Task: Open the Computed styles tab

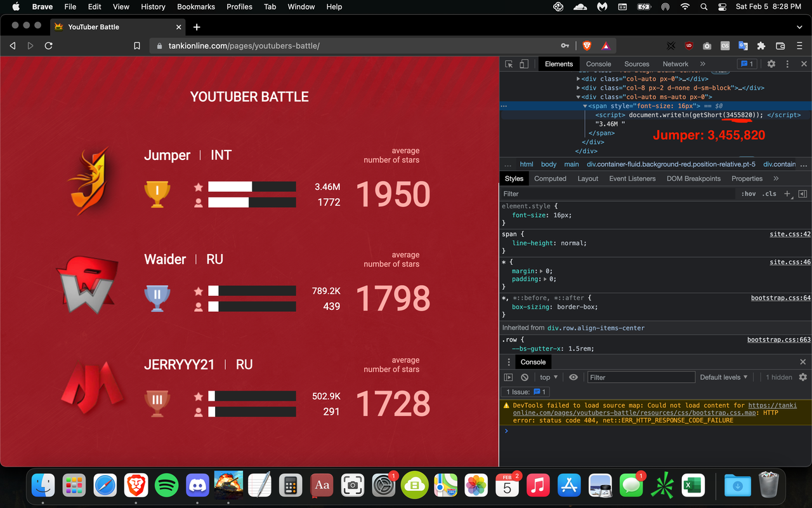Action: click(x=550, y=178)
